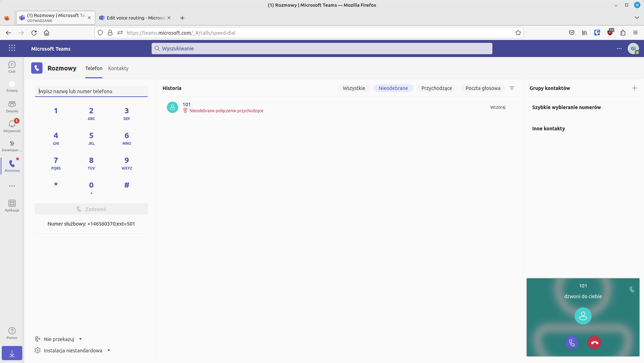Open Inne kontakty group
The height and width of the screenshot is (363, 644).
click(x=548, y=129)
